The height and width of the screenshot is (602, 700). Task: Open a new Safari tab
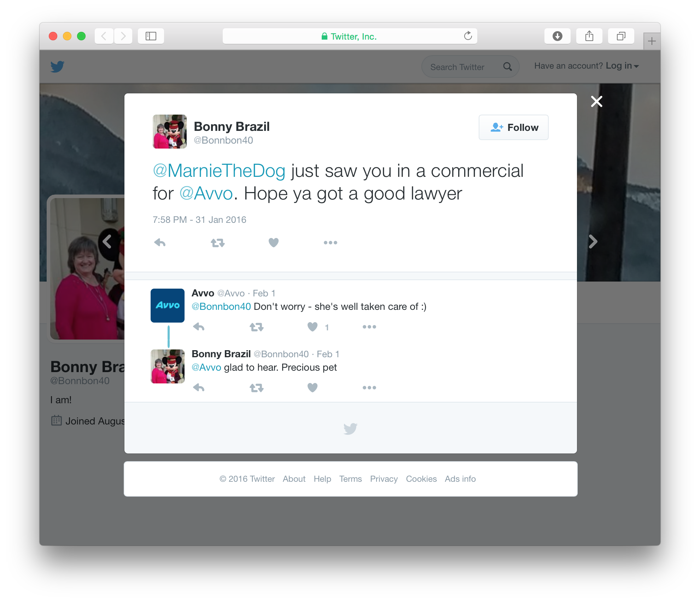click(x=652, y=41)
